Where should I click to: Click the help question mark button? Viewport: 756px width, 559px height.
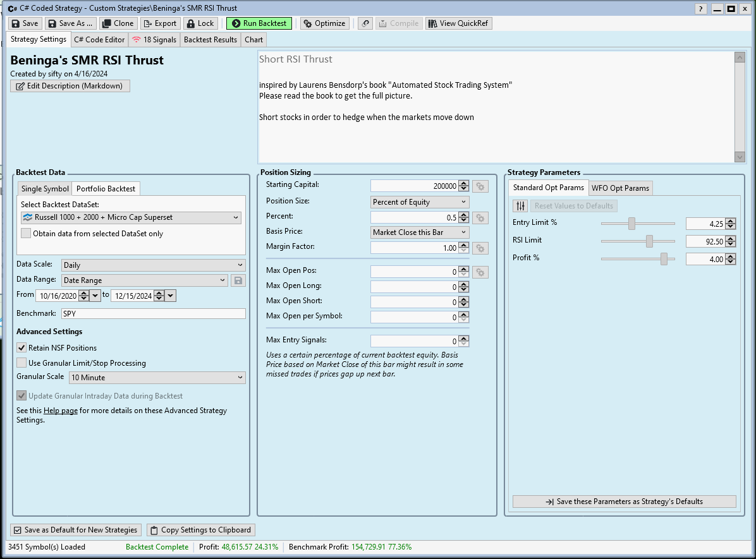coord(701,9)
